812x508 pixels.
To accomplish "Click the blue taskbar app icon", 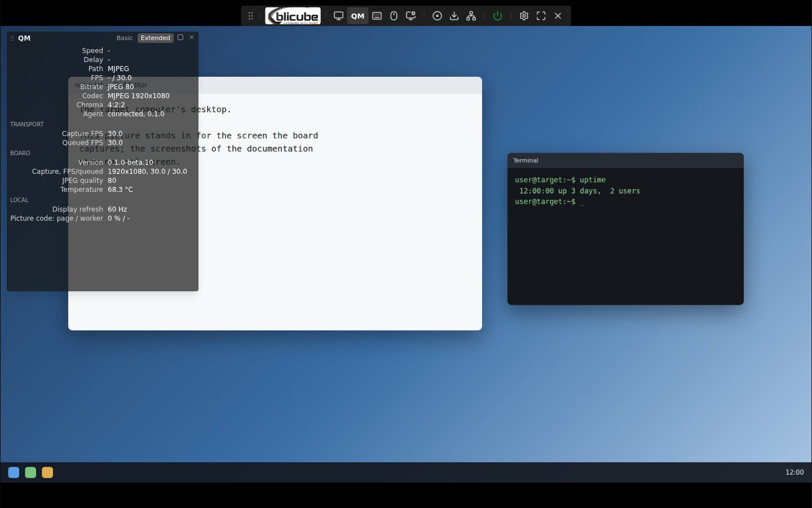I will coord(14,472).
